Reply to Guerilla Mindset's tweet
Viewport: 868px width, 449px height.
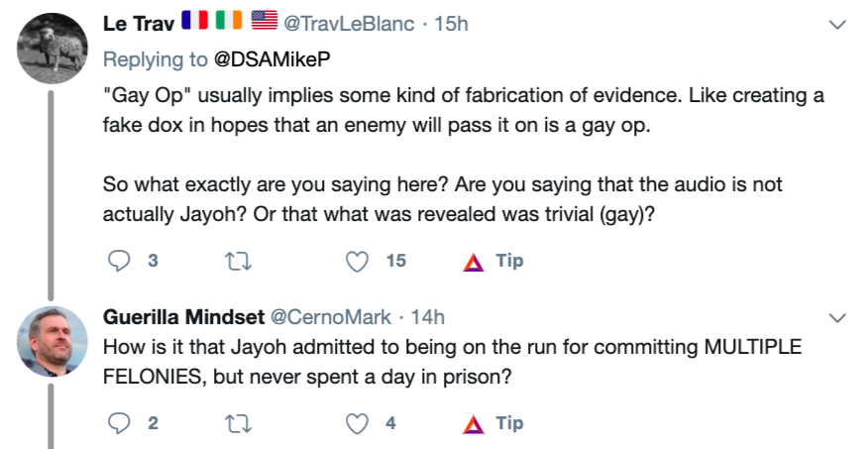pyautogui.click(x=118, y=423)
